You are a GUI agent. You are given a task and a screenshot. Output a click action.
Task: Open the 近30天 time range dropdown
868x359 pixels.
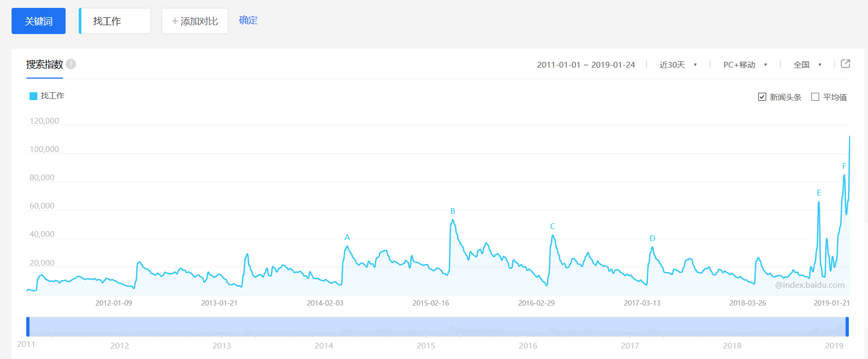coord(678,64)
